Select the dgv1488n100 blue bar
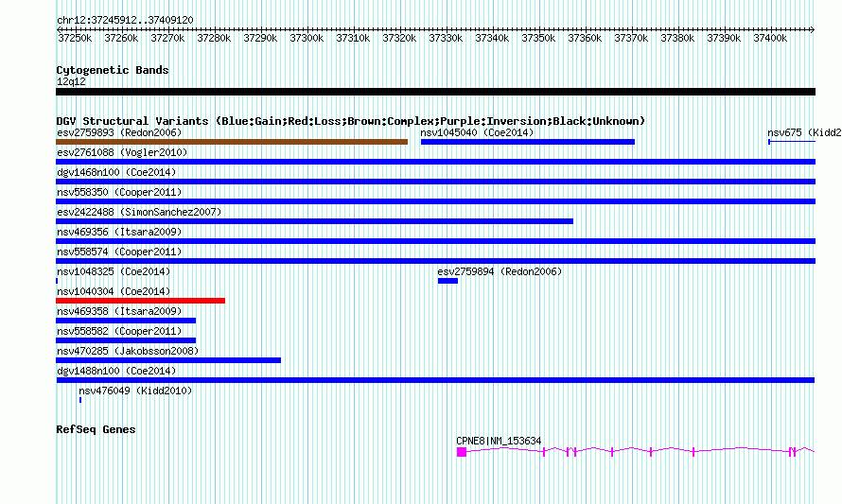Viewport: 842px width, 504px height. tap(435, 380)
